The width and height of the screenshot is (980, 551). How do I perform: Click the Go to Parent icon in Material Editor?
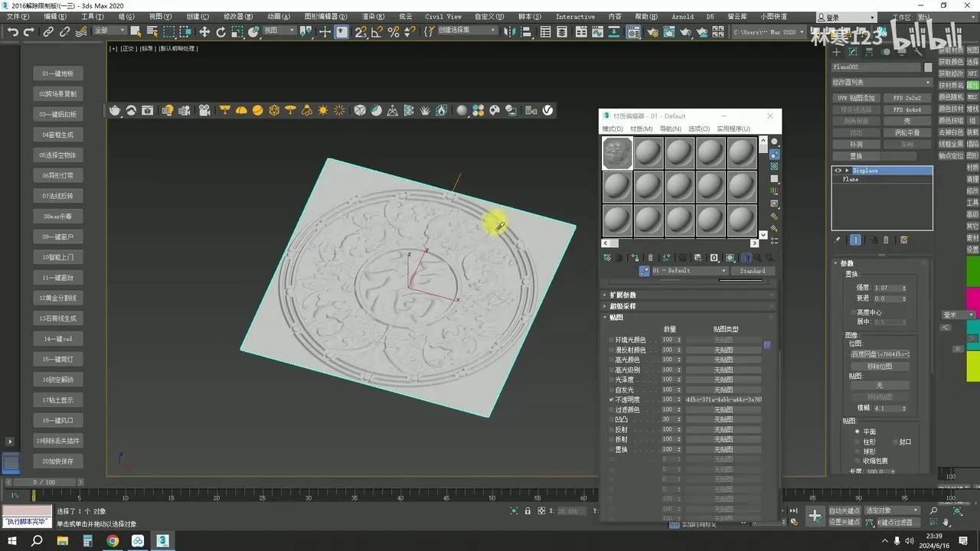tap(759, 258)
